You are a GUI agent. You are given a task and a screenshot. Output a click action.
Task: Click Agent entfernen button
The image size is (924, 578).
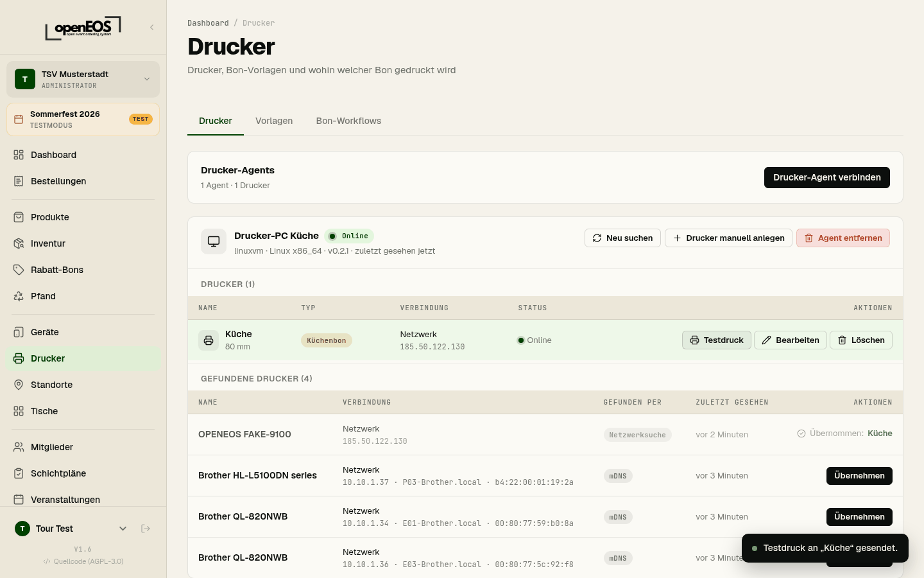tap(843, 238)
